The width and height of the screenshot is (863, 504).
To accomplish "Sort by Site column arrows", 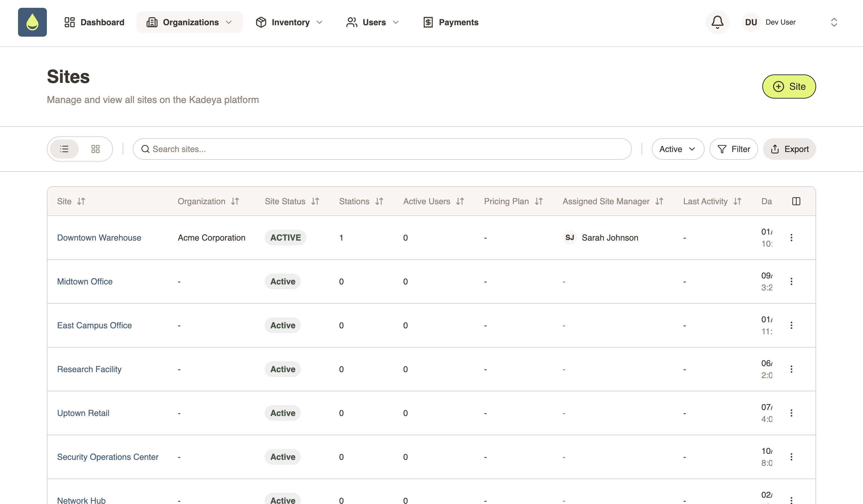I will pos(81,201).
